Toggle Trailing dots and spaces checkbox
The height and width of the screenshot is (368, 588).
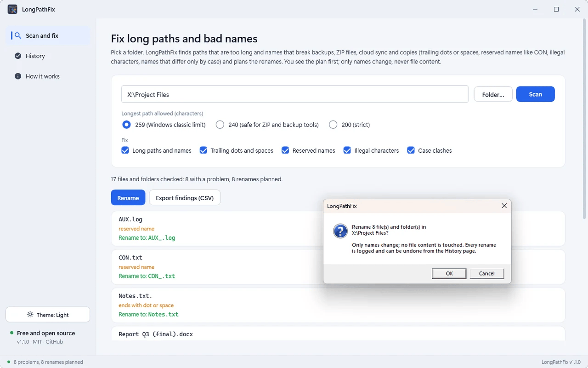pyautogui.click(x=237, y=150)
